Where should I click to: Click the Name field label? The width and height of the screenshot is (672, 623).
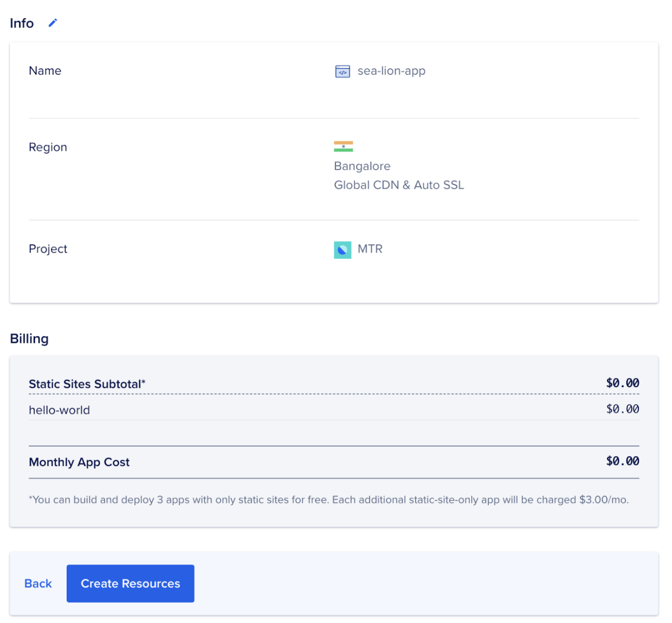coord(45,71)
